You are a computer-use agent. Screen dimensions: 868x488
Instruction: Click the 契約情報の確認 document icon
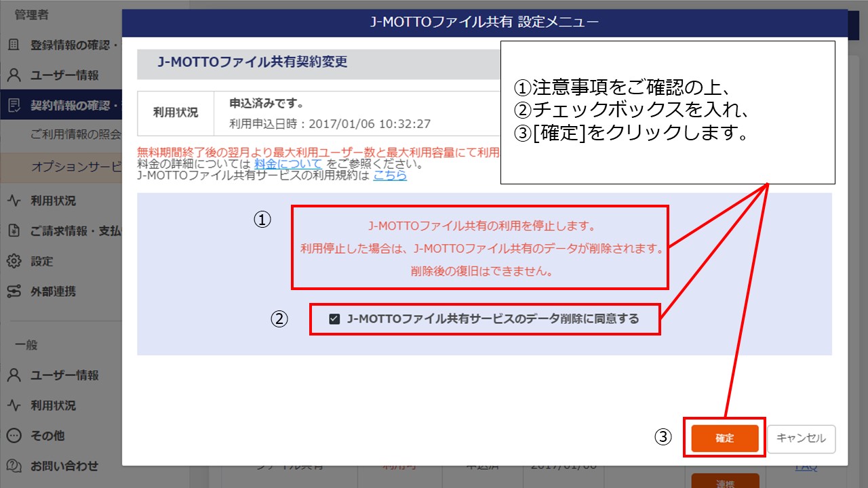click(14, 105)
